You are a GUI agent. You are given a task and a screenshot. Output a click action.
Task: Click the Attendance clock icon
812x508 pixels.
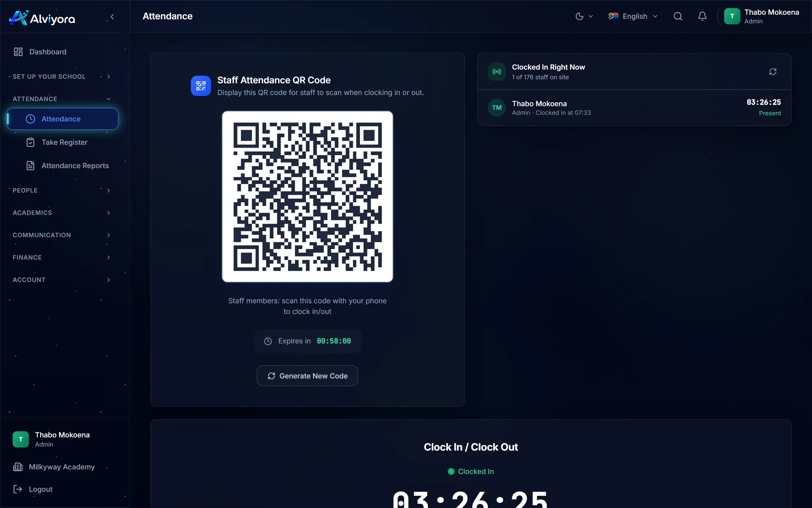[30, 119]
